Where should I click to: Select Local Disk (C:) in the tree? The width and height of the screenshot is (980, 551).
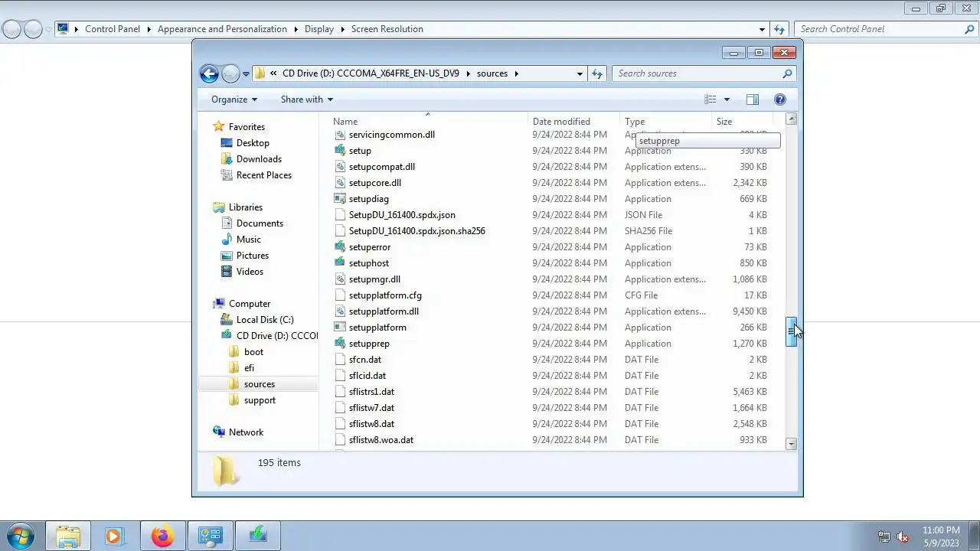click(265, 320)
